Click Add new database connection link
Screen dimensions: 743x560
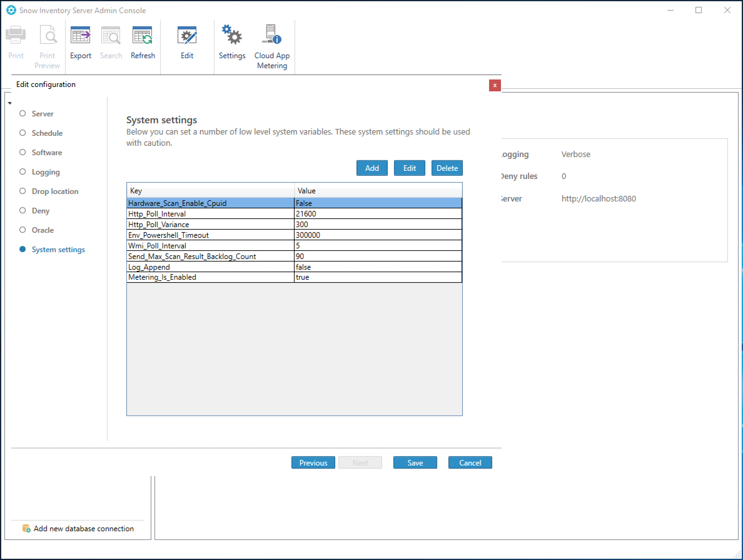83,528
